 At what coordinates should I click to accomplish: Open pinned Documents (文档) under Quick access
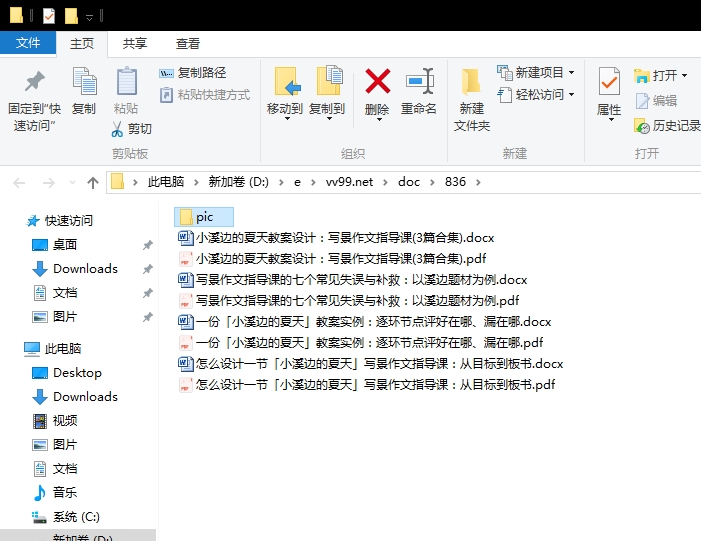pos(55,293)
